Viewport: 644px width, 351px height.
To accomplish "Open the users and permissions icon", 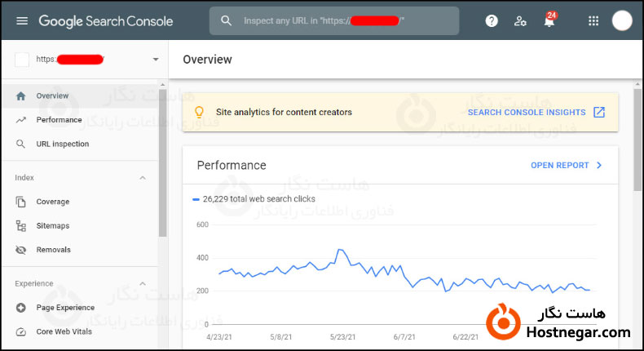I will pos(520,21).
